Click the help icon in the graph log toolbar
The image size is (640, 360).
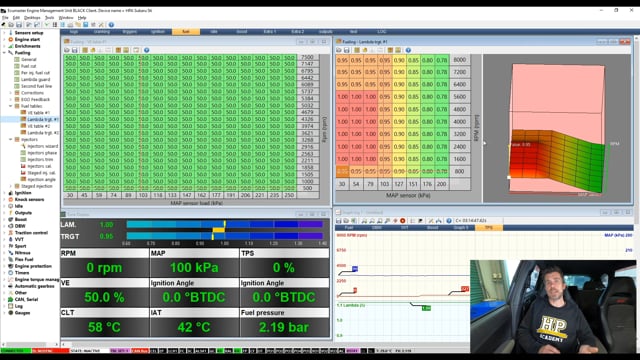click(x=449, y=221)
